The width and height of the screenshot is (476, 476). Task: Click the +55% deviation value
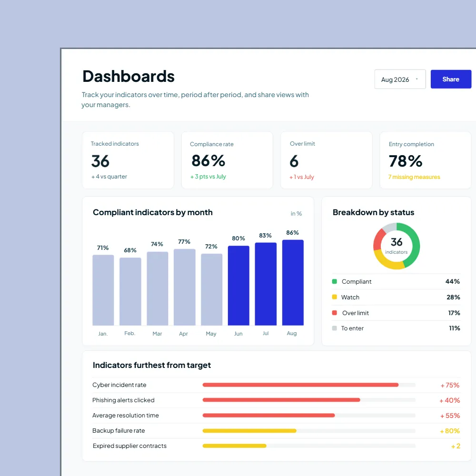pyautogui.click(x=450, y=416)
